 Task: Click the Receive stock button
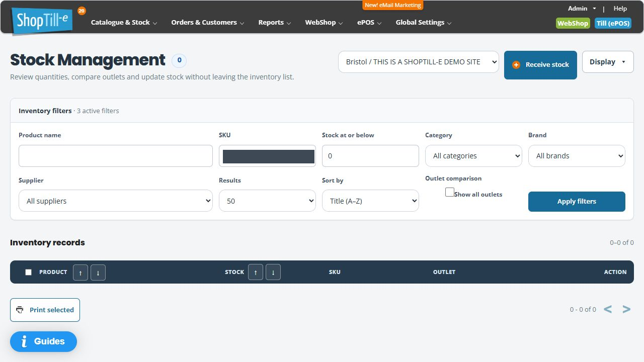[x=540, y=65]
